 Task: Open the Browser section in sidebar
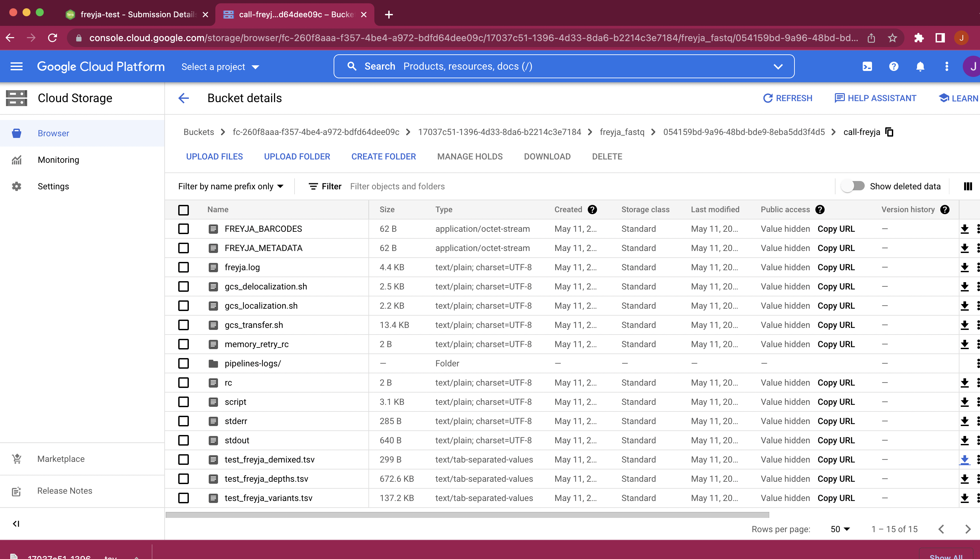(82, 133)
